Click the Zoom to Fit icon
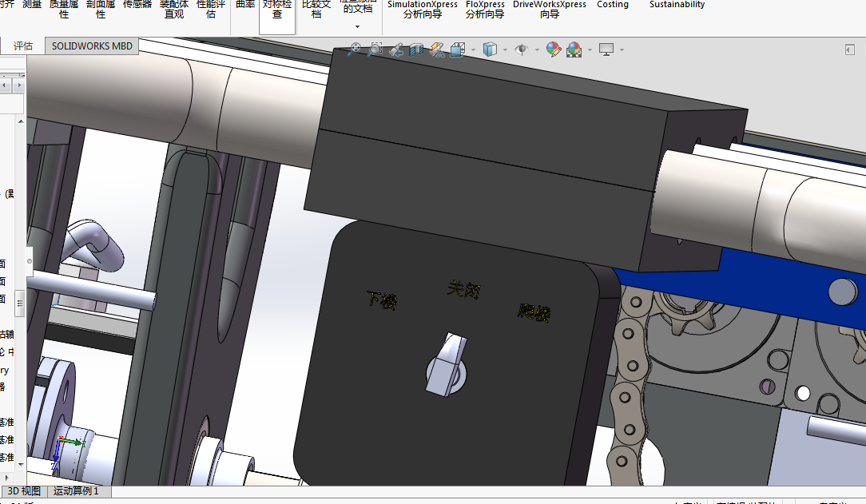The image size is (866, 504). point(354,50)
